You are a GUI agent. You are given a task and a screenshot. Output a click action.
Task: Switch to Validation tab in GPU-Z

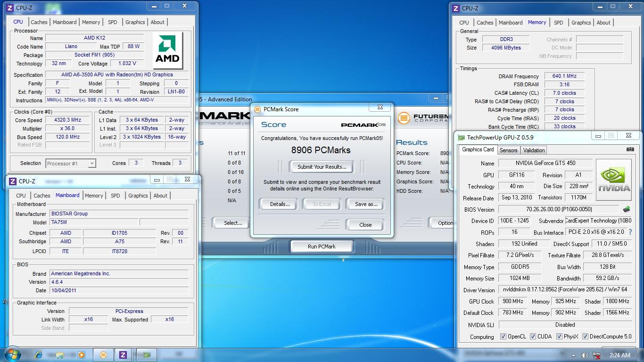pos(534,150)
